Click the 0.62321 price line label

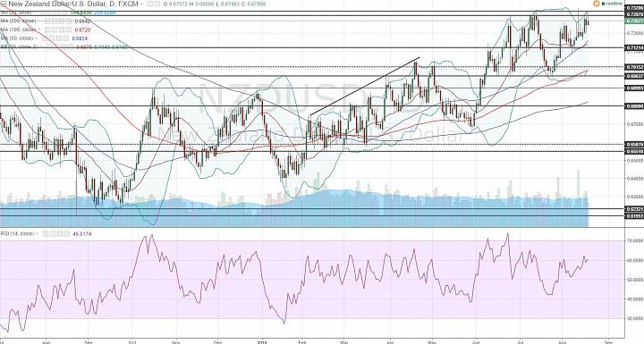click(x=634, y=209)
